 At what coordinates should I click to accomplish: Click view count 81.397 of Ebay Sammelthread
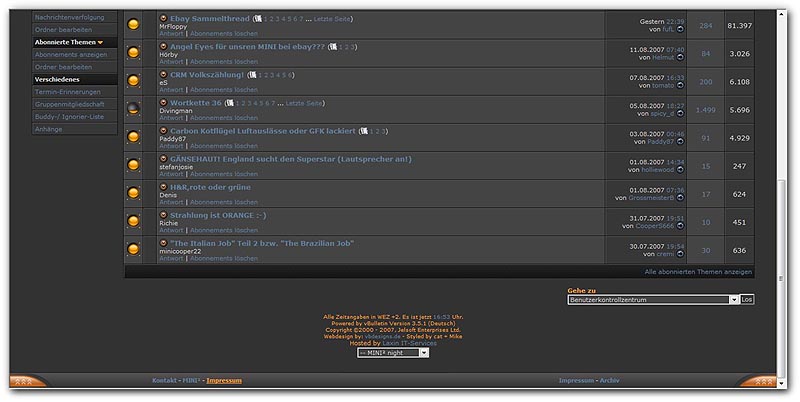tap(739, 26)
